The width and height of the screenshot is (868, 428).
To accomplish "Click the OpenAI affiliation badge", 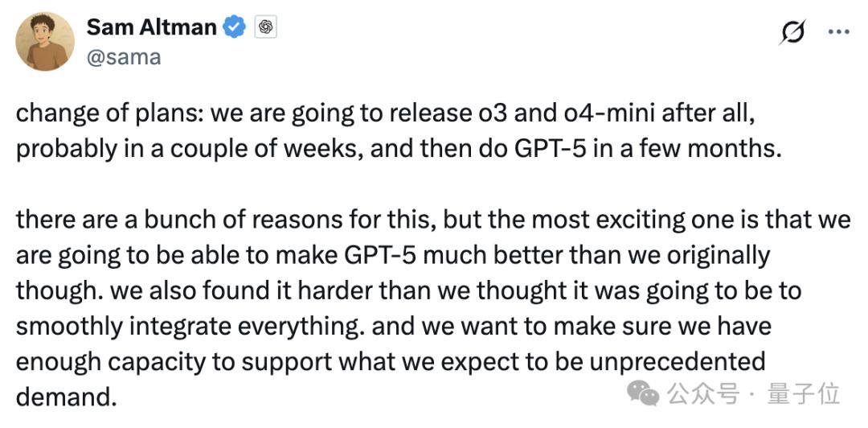I will [x=266, y=27].
